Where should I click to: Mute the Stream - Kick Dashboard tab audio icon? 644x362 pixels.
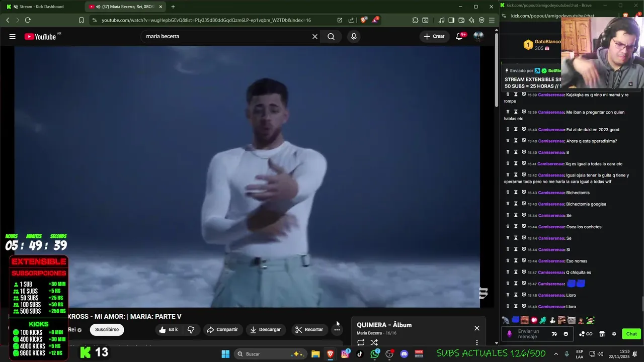point(16,7)
